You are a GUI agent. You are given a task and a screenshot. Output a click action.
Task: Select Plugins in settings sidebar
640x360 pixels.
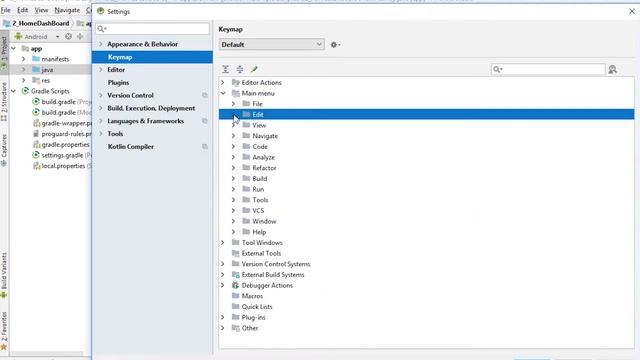[x=118, y=82]
